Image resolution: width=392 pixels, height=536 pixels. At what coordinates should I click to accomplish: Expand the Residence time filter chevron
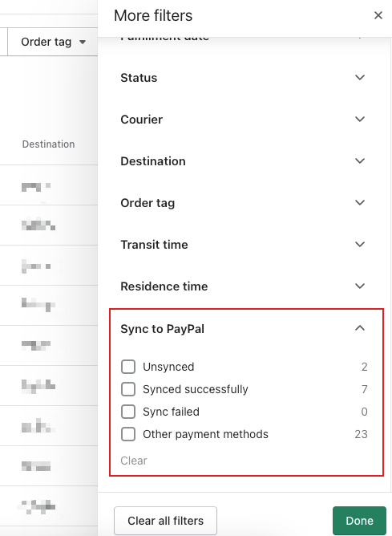click(x=360, y=286)
